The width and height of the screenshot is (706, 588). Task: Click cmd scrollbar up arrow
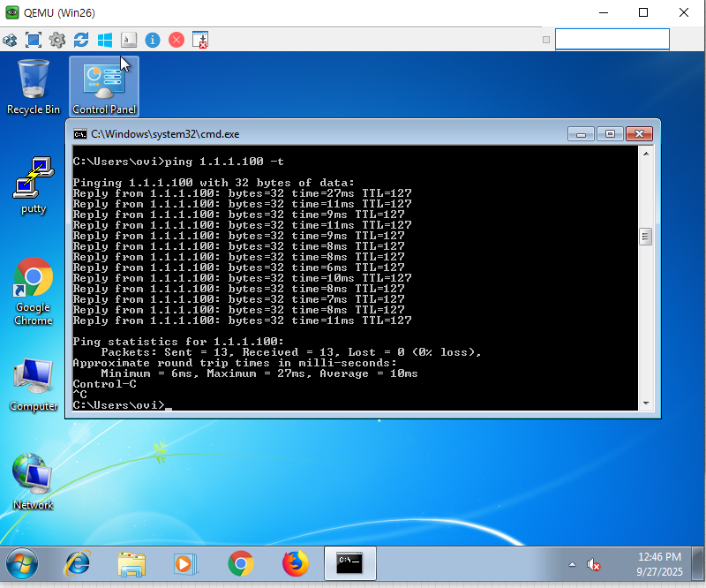click(646, 155)
